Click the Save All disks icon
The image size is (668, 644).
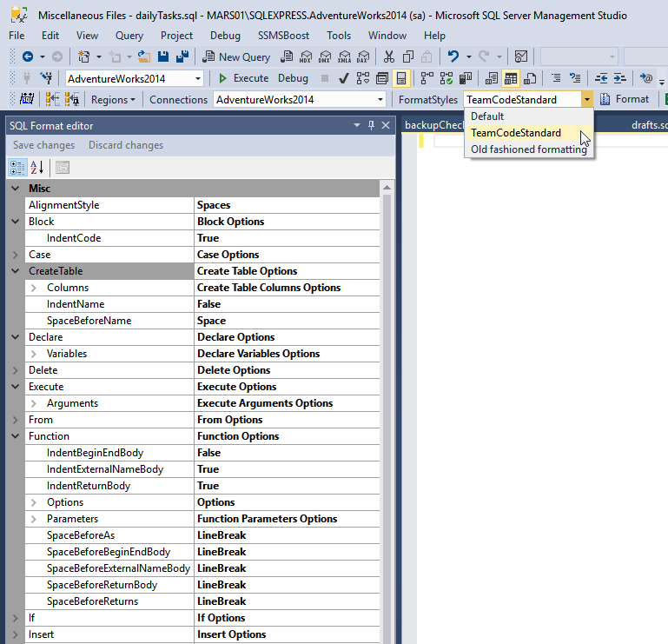[x=182, y=56]
